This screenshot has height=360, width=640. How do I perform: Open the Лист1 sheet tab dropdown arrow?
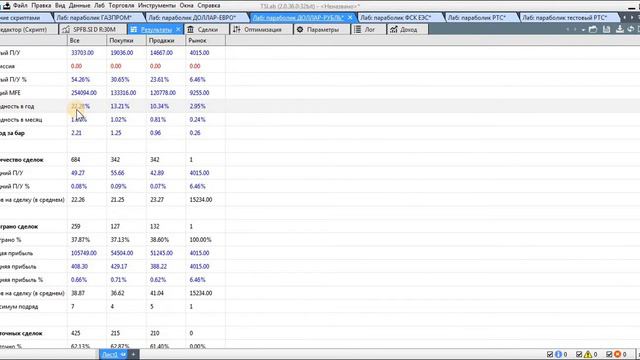point(123,354)
